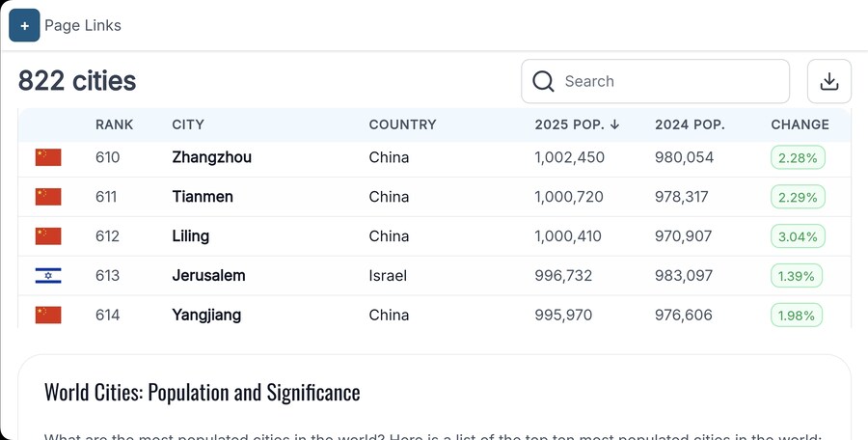Expand Page Links with plus button
868x440 pixels.
pos(24,25)
